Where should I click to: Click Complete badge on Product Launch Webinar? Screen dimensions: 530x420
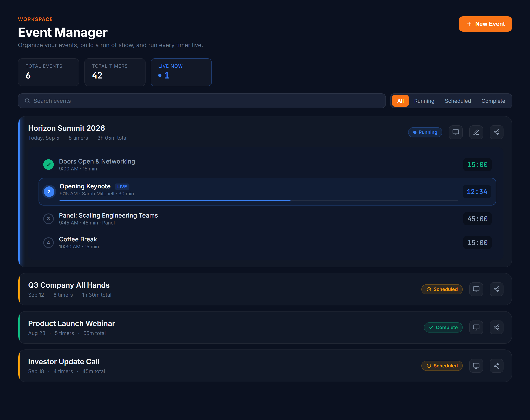(x=443, y=328)
